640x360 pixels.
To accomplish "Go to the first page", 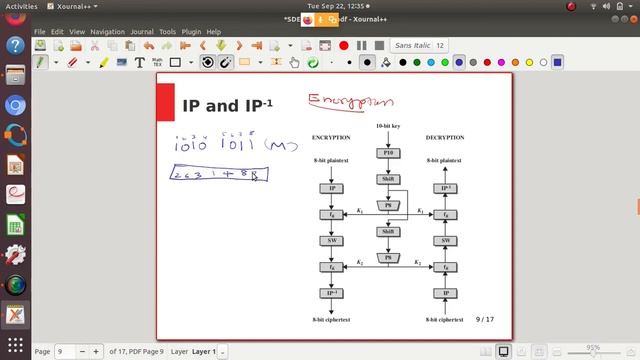I will tap(185, 45).
